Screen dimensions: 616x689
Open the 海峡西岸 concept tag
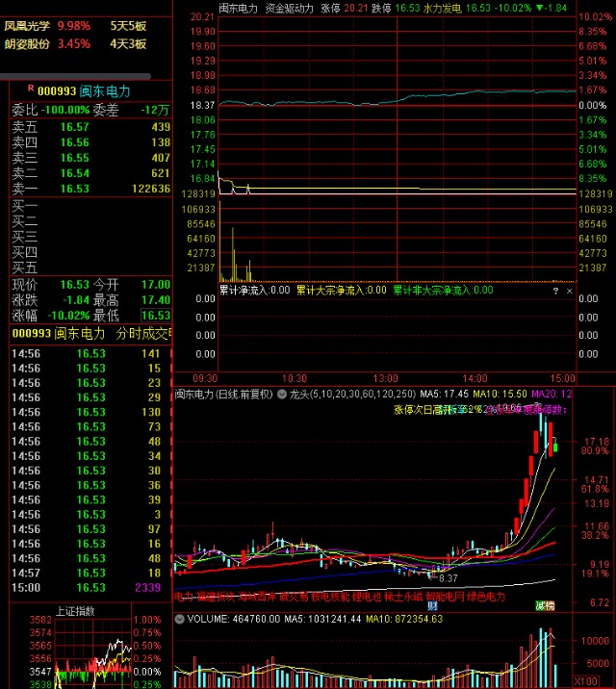tap(258, 597)
